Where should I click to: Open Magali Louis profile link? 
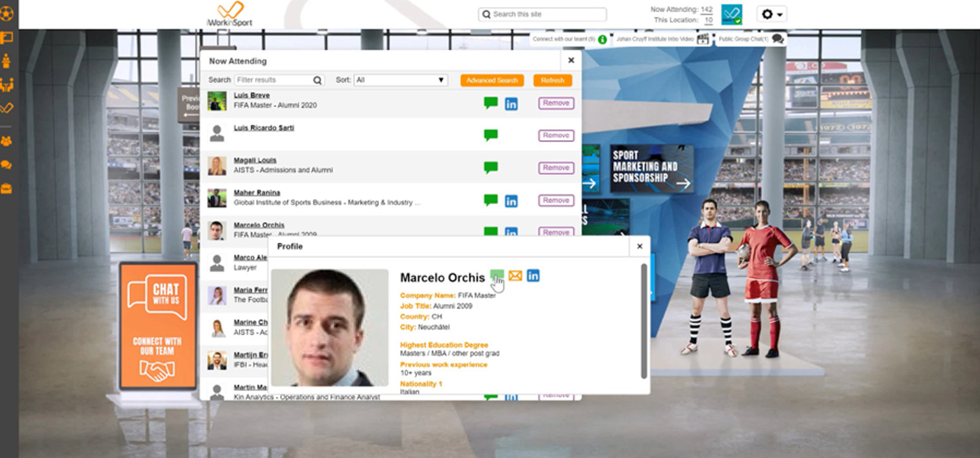[x=255, y=160]
